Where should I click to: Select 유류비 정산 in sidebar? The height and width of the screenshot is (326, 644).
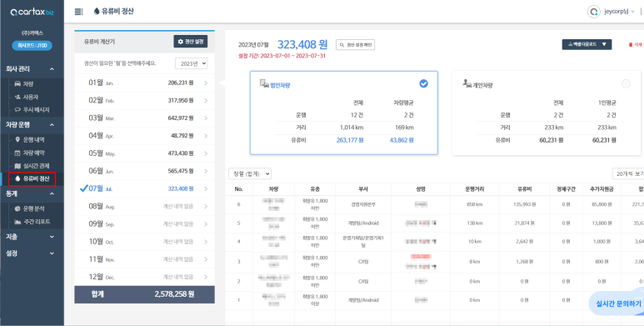pos(32,178)
